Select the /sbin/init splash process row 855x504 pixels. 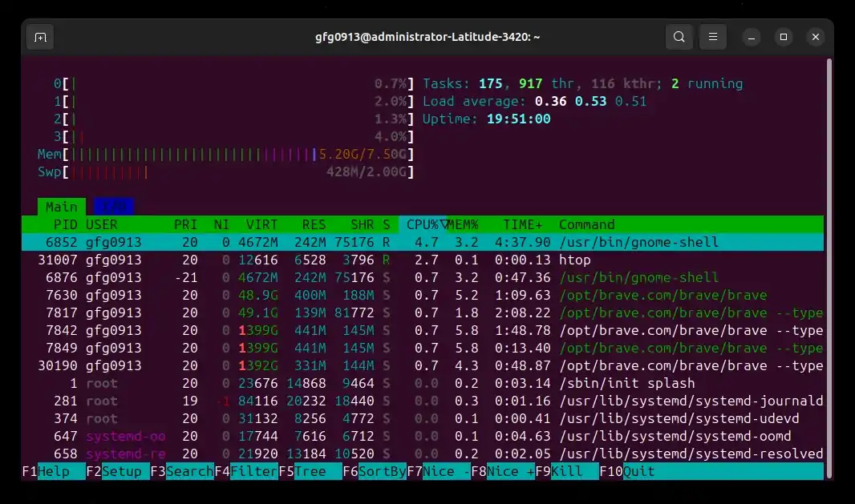tap(423, 383)
